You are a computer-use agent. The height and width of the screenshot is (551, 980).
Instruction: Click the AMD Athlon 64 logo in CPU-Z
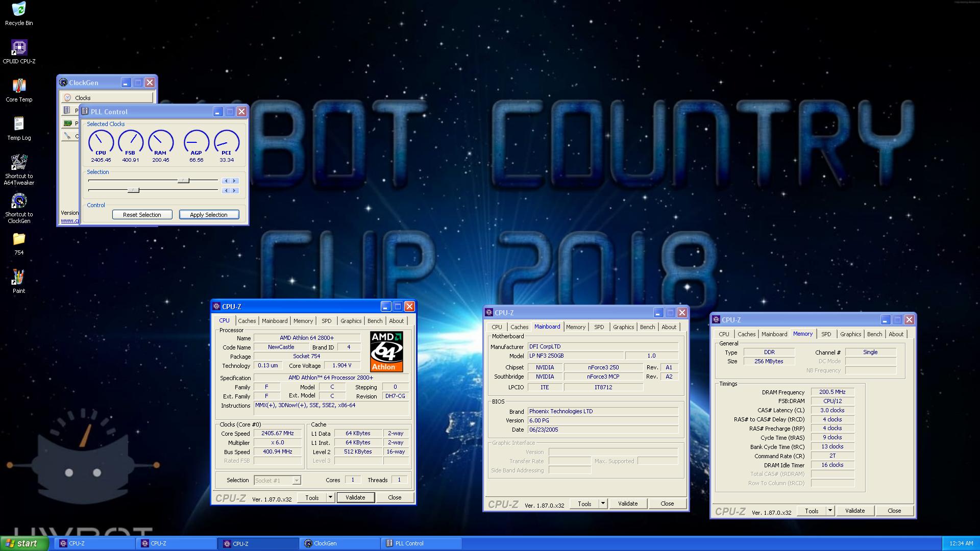(386, 351)
